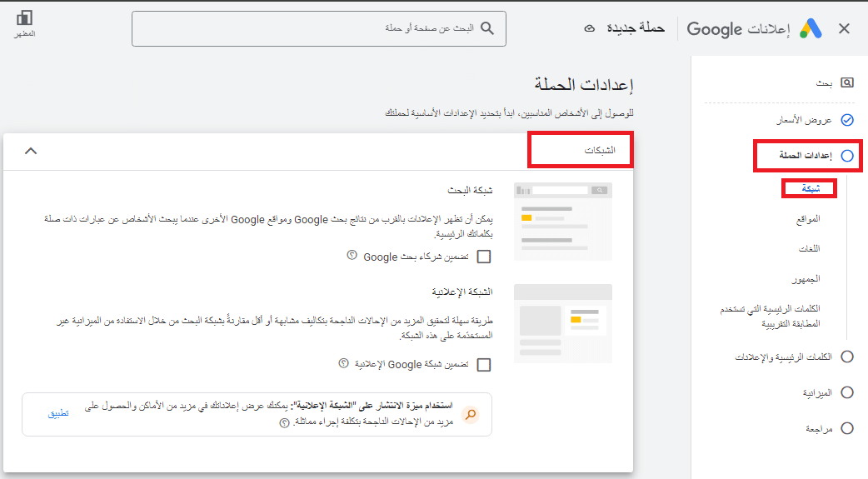Go to شبكة sub-item in sidebar
The width and height of the screenshot is (868, 479).
(811, 189)
